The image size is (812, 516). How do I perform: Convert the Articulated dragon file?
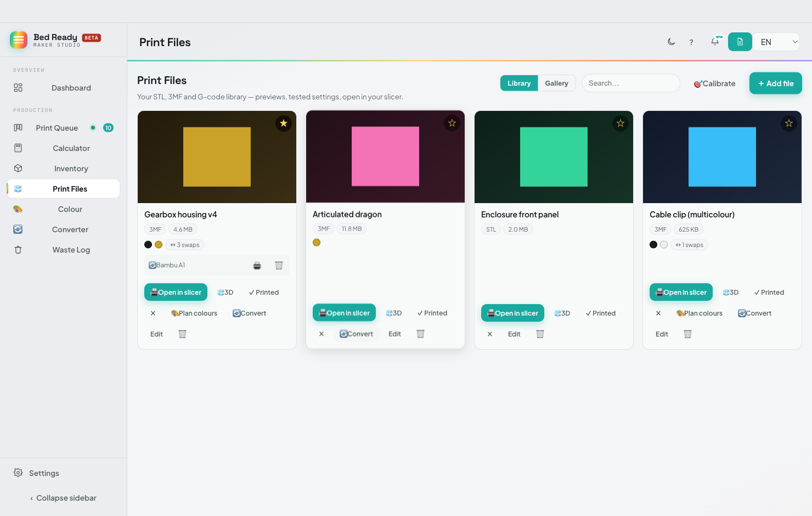(x=357, y=334)
